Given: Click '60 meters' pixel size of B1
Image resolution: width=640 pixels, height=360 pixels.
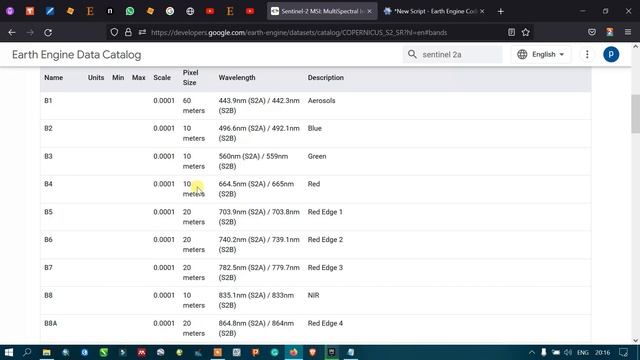Looking at the screenshot, I should (x=193, y=105).
